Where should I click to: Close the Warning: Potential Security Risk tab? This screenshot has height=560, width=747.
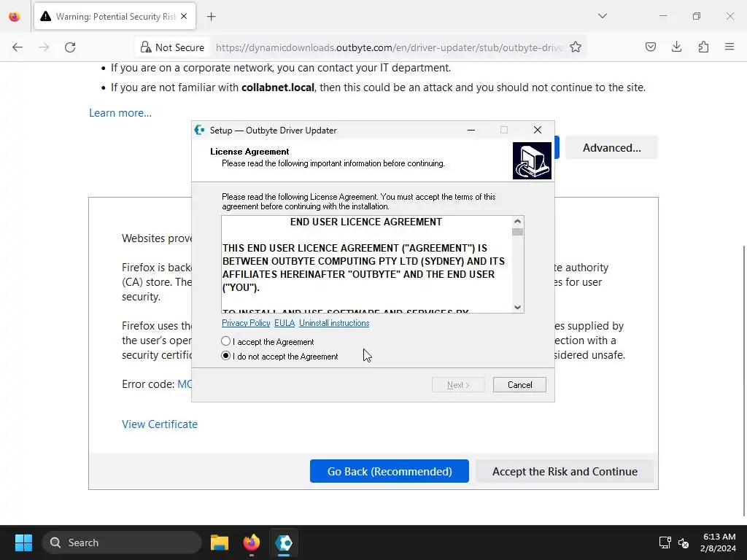184,16
